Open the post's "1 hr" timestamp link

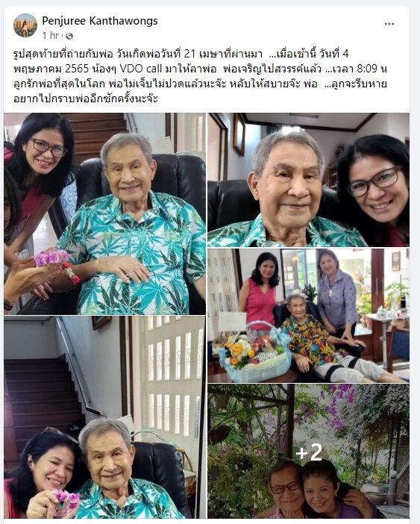(51, 35)
